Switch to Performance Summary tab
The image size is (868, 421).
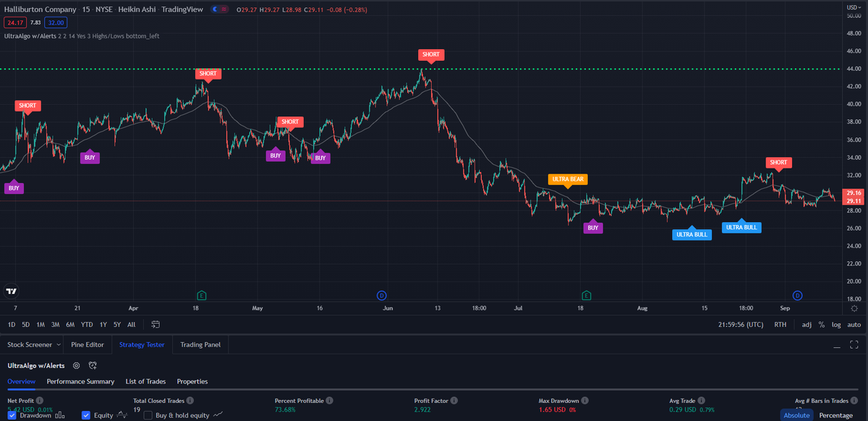[80, 381]
